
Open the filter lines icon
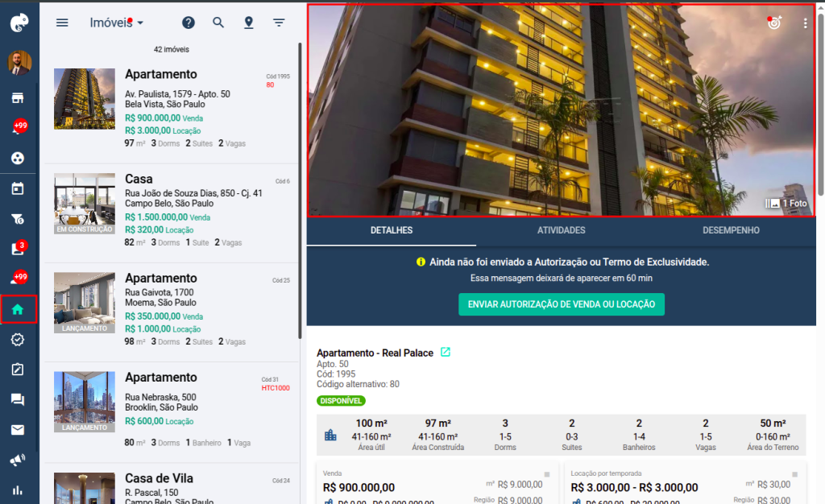click(279, 23)
